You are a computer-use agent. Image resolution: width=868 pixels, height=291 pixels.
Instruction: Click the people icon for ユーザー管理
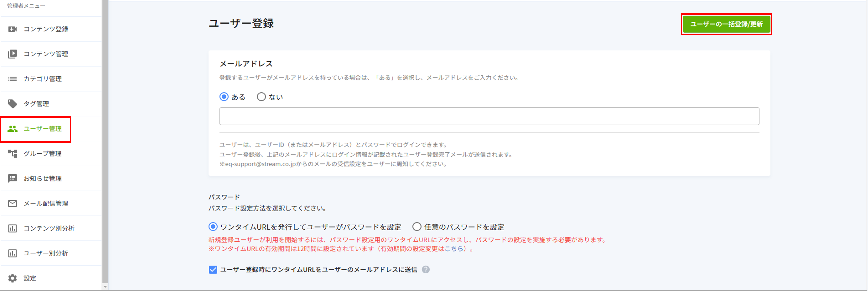coord(12,129)
